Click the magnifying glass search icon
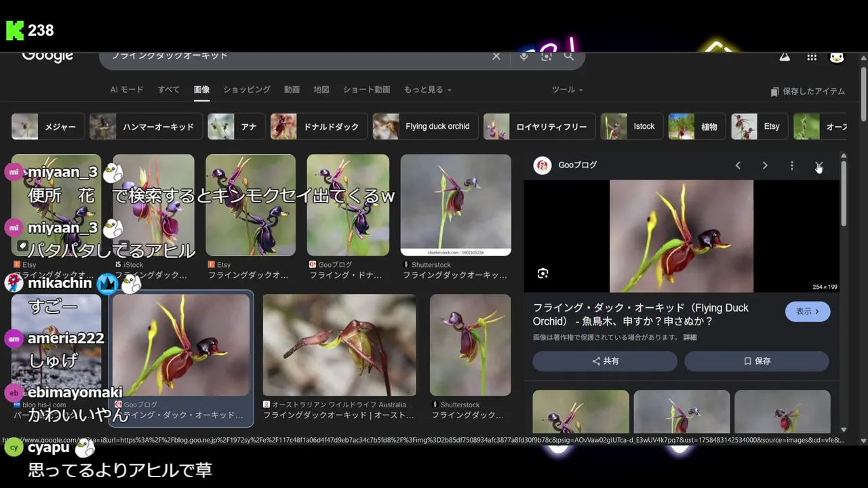Viewport: 868px width, 488px height. pyautogui.click(x=569, y=56)
